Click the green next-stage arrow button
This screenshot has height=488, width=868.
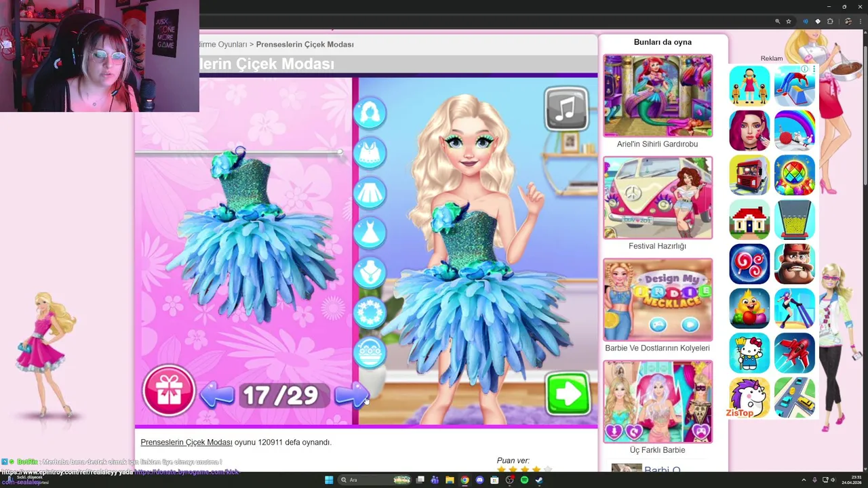click(568, 393)
